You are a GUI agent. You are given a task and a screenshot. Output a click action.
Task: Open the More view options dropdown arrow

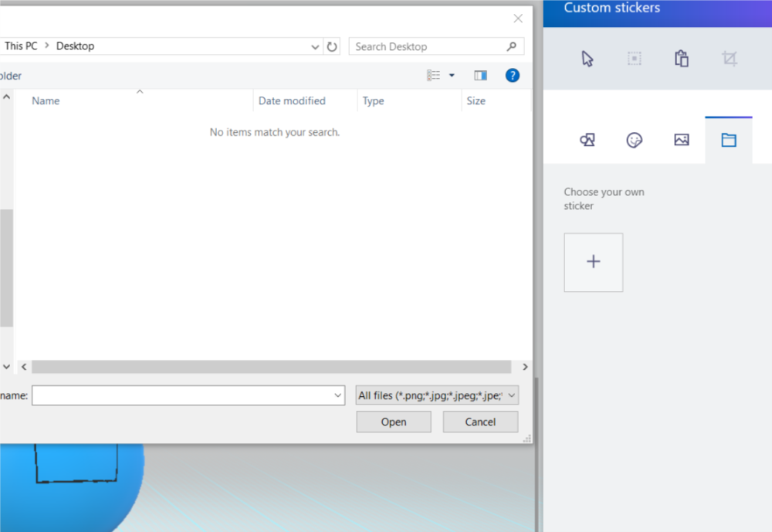click(x=452, y=76)
